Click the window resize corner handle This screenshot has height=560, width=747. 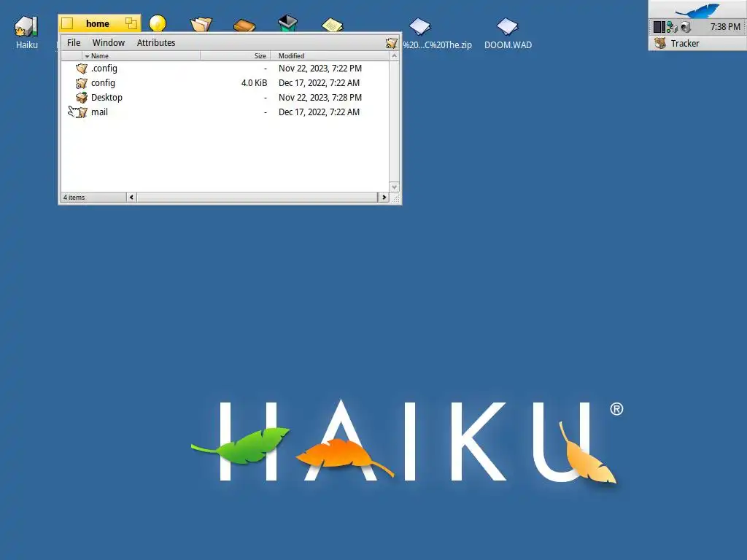395,198
